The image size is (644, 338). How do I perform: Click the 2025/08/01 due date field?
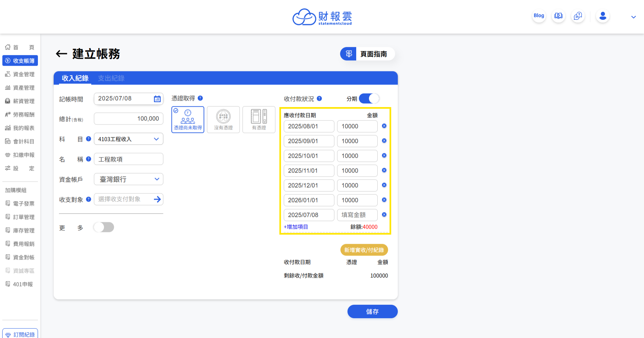click(x=309, y=126)
